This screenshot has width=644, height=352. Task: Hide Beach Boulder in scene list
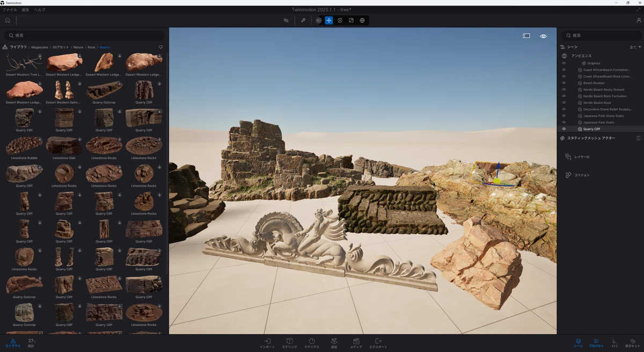[x=564, y=83]
